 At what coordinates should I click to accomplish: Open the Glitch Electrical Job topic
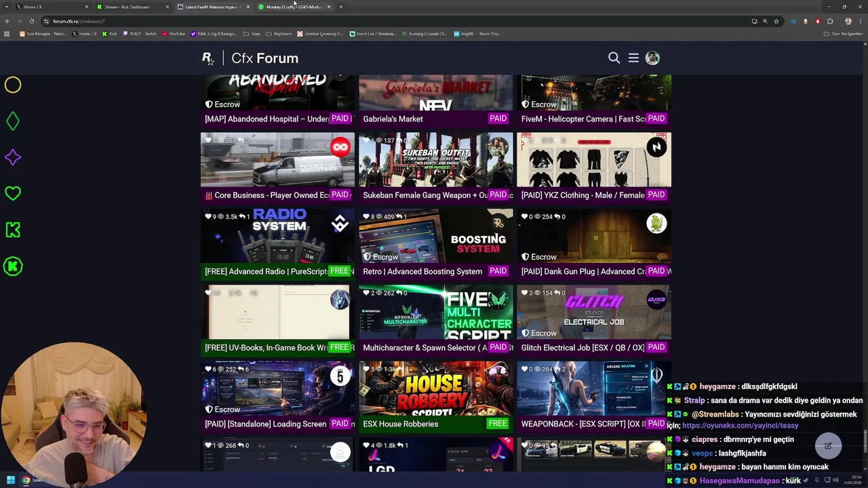[583, 348]
